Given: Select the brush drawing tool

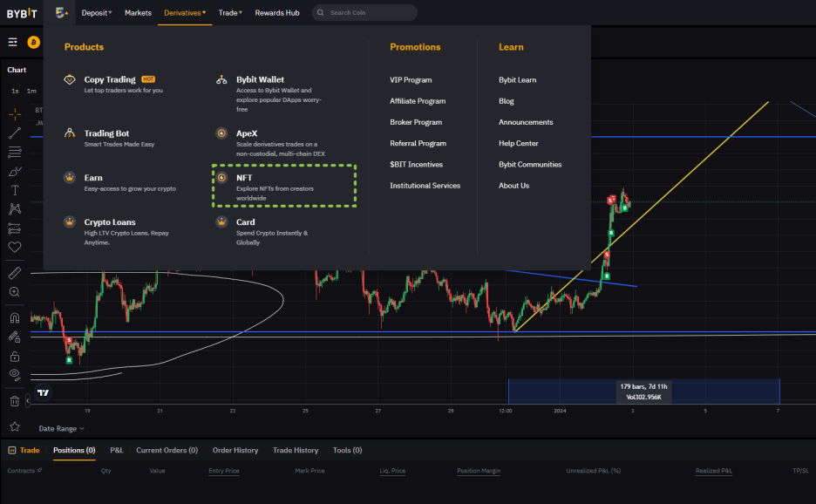Looking at the screenshot, I should pos(15,171).
